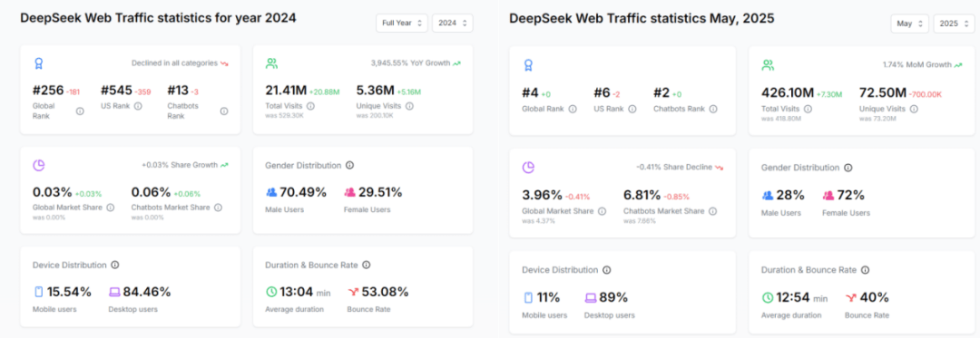Click the ribbon rank icon in 2024 card
The height and width of the screenshot is (338, 980).
coord(39,63)
